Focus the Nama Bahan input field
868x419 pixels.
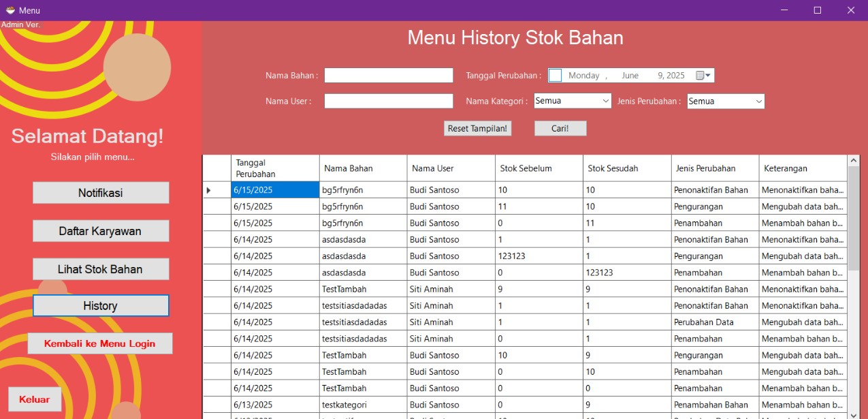388,76
